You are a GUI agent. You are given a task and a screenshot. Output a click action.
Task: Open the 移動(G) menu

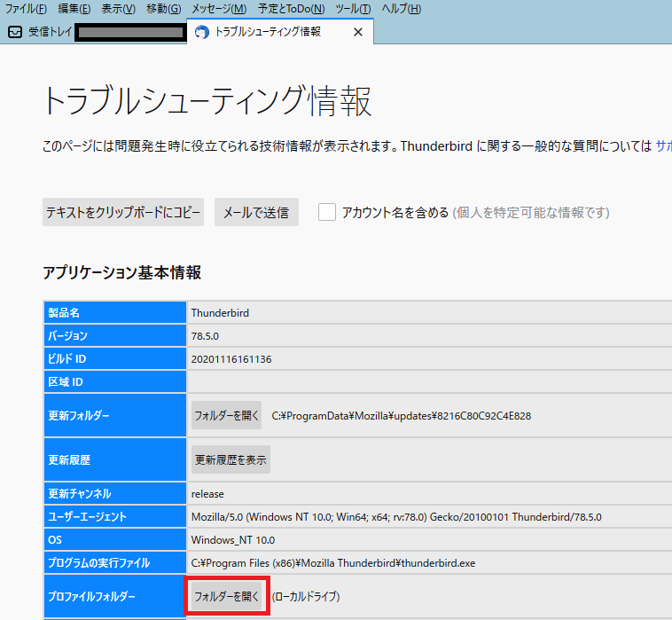[164, 9]
